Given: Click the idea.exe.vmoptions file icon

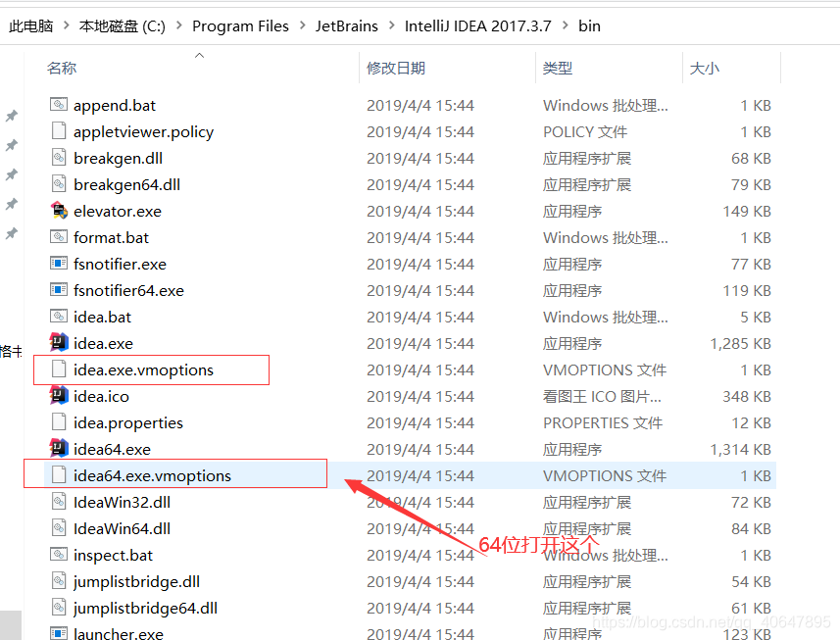Looking at the screenshot, I should pos(59,369).
